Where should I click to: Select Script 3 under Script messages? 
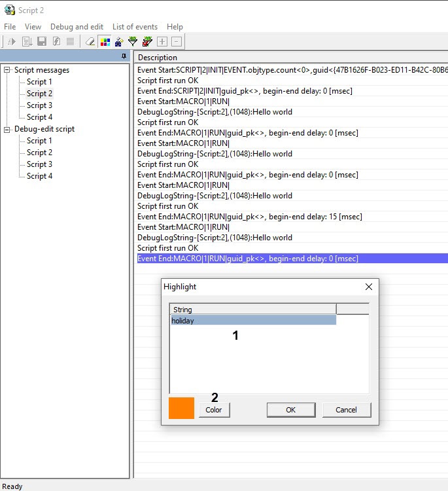coord(39,105)
